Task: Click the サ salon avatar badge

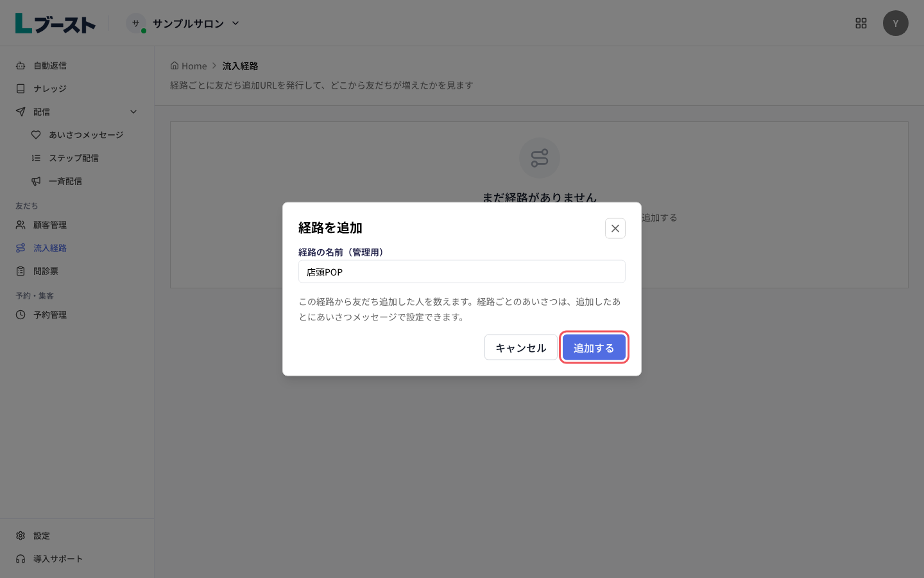Action: point(136,23)
